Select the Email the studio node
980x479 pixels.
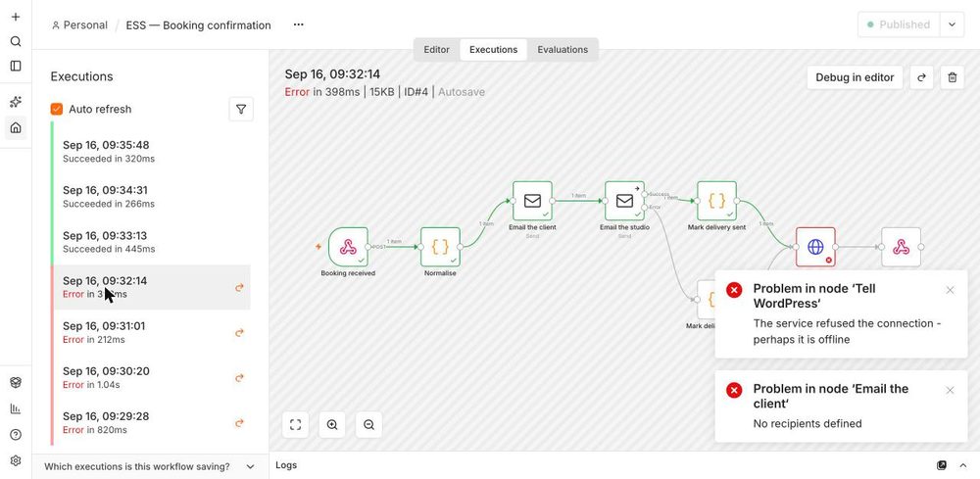[624, 201]
